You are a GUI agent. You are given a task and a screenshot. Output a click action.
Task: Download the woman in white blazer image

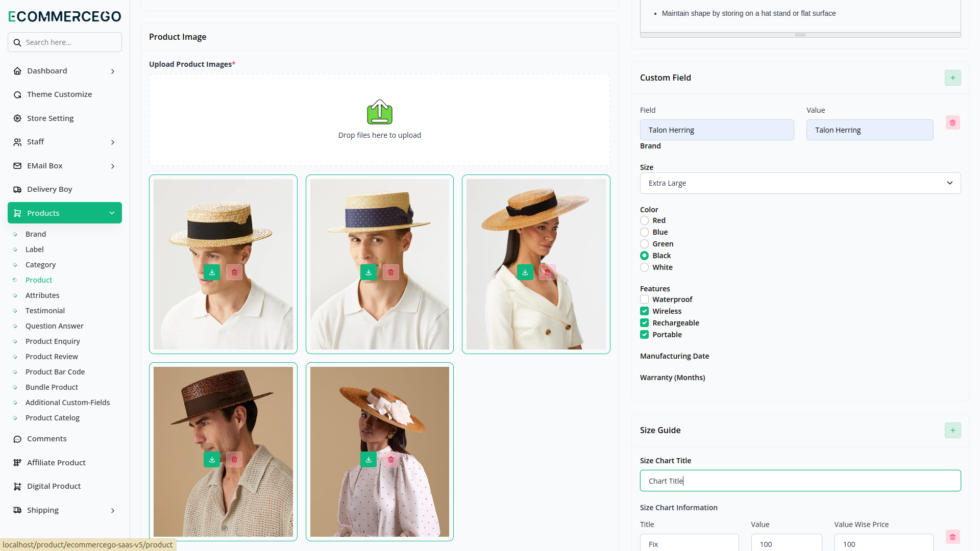(x=525, y=272)
